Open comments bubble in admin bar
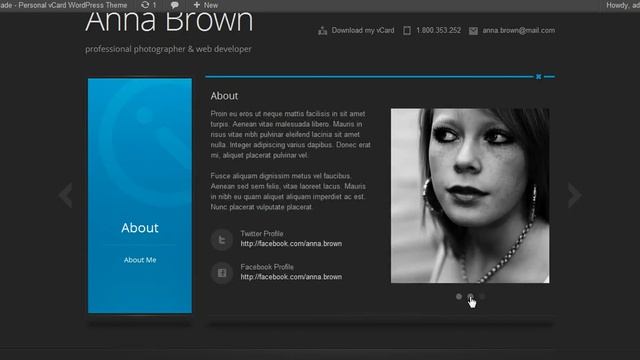The image size is (640, 360). tap(175, 5)
